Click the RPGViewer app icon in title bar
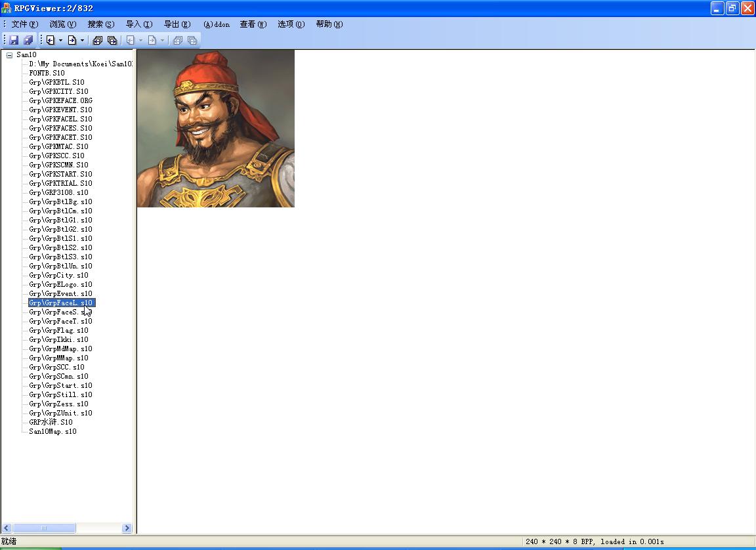Viewport: 756px width, 550px height. coord(6,8)
